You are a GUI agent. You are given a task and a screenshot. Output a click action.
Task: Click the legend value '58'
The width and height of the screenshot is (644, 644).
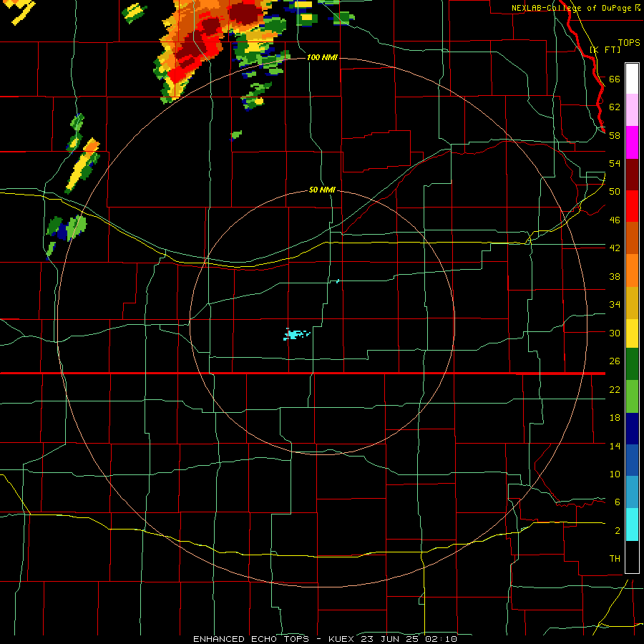coord(615,135)
